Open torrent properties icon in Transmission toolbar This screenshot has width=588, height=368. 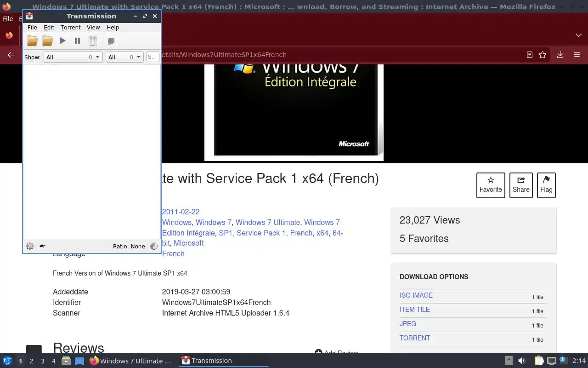click(x=111, y=41)
